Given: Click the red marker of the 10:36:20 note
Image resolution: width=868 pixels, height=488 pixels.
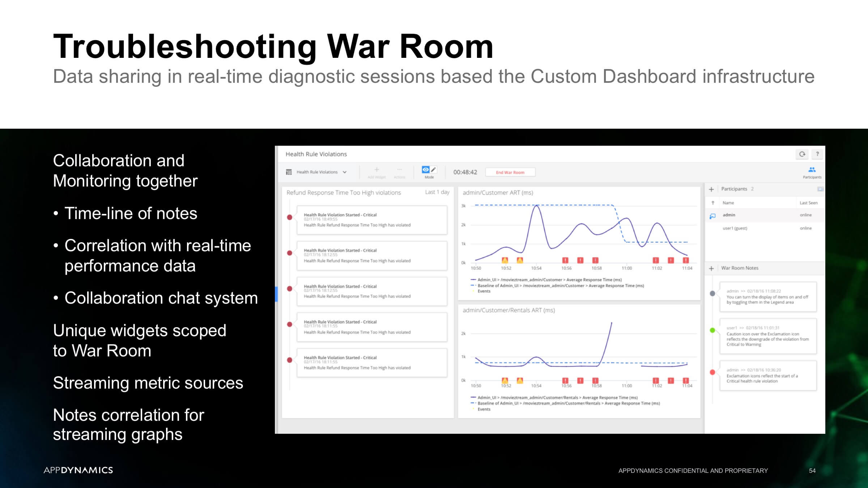Looking at the screenshot, I should coord(712,372).
